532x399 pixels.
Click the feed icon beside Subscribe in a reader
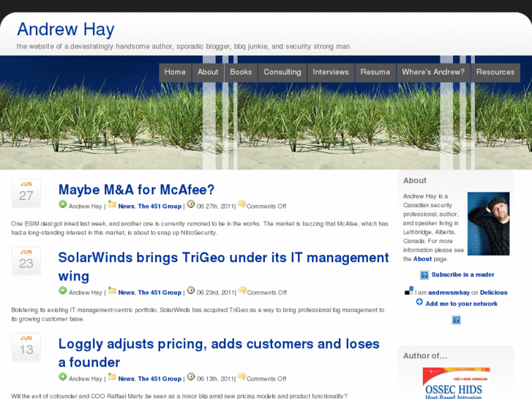tap(424, 275)
